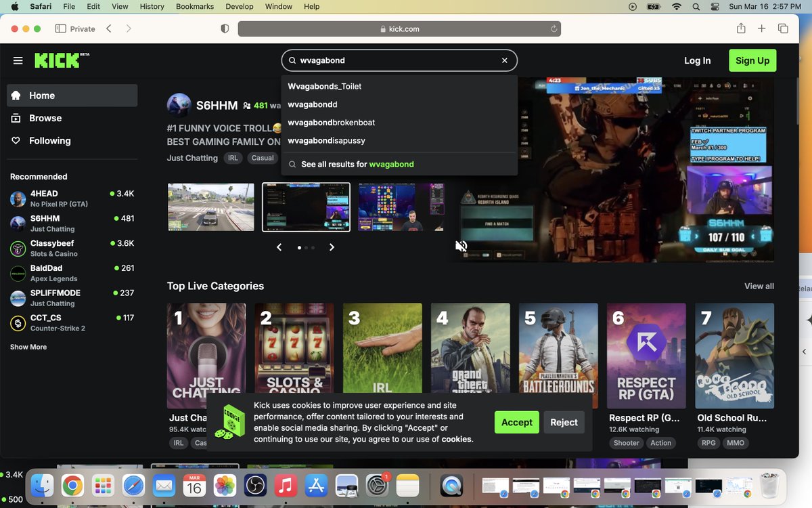The width and height of the screenshot is (812, 508).
Task: Click See all results for wvagabond
Action: (x=399, y=164)
